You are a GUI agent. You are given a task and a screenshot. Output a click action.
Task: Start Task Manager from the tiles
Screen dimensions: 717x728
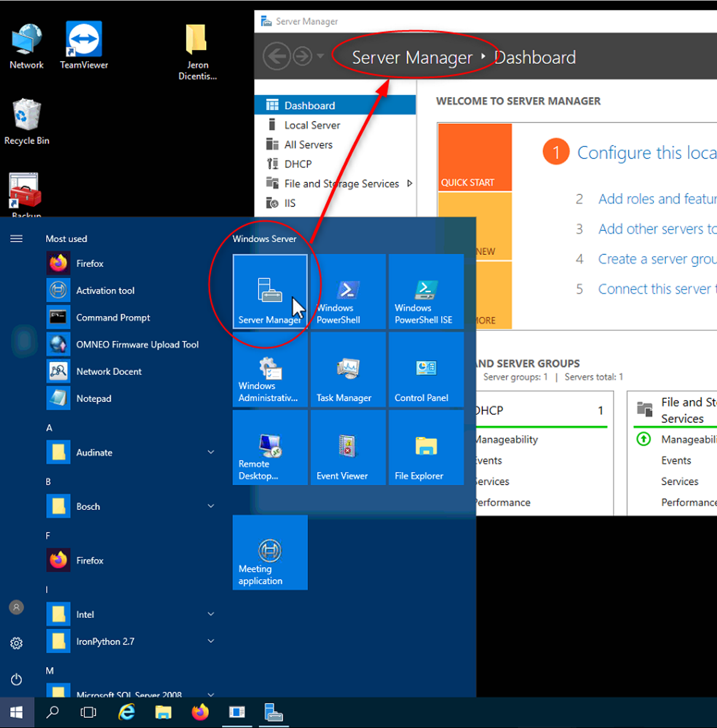tap(347, 370)
